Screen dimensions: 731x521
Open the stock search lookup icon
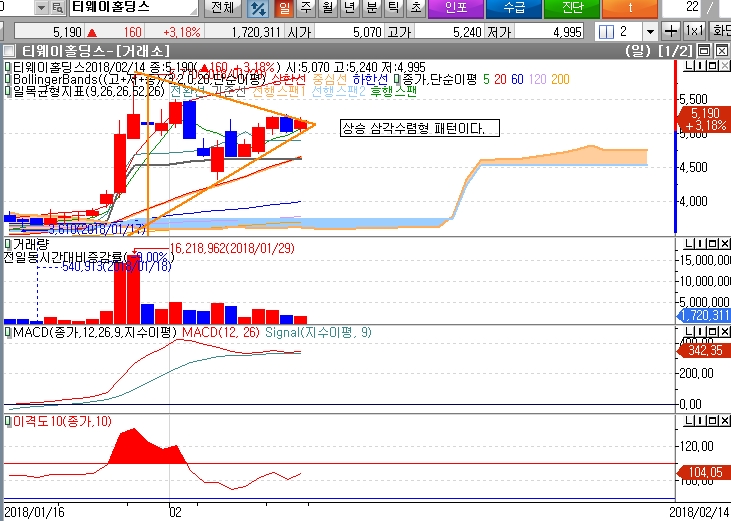[x=57, y=7]
